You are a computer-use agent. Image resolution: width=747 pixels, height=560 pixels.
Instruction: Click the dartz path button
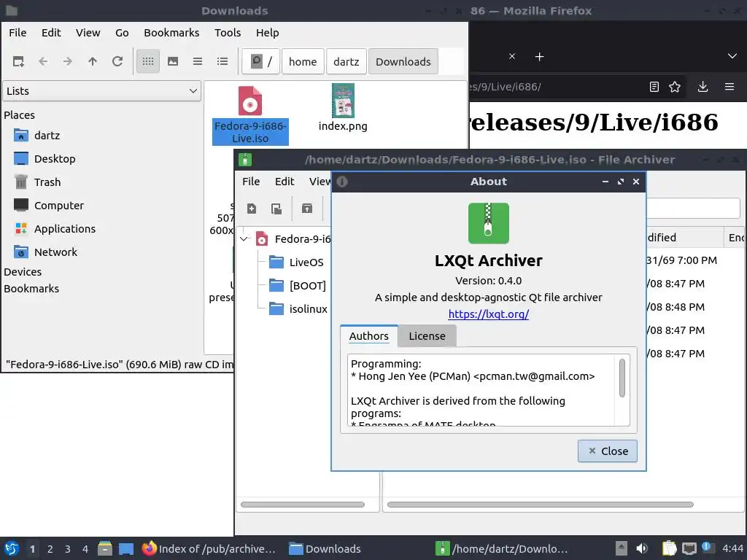tap(347, 61)
